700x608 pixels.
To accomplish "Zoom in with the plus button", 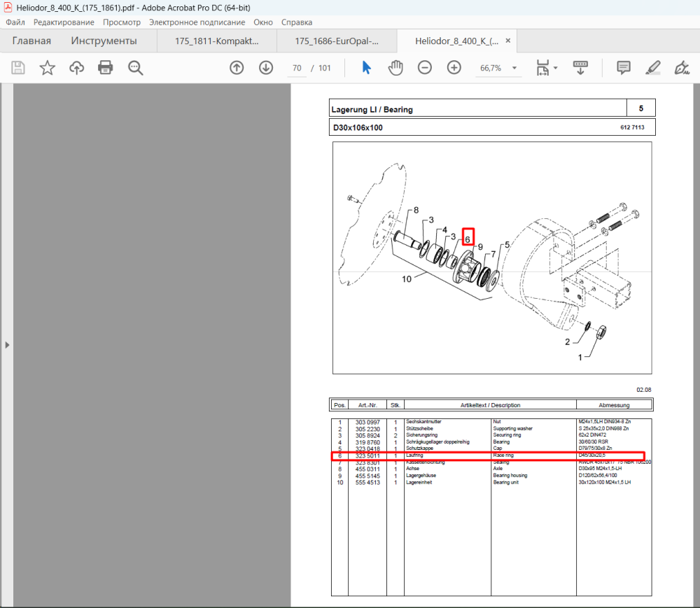I will click(x=454, y=68).
